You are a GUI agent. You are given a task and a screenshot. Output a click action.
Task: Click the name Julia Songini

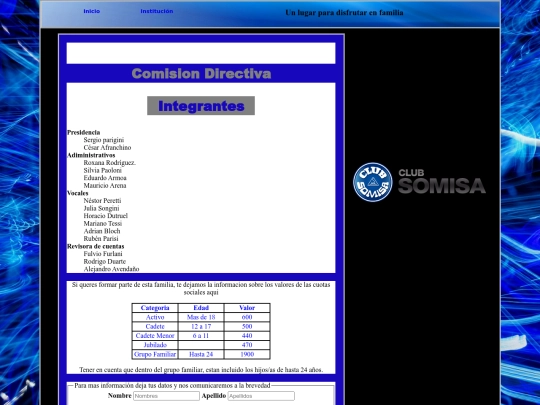[101, 208]
